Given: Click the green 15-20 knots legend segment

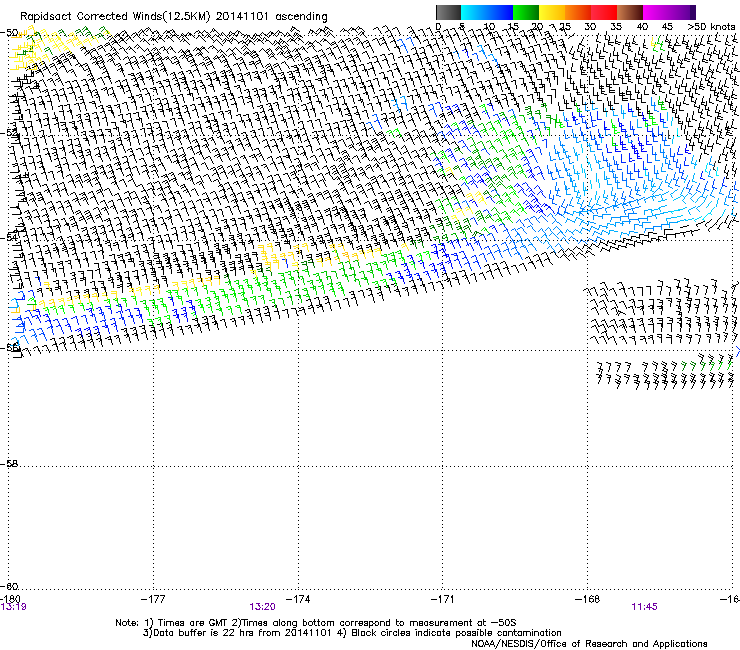Looking at the screenshot, I should 526,12.
